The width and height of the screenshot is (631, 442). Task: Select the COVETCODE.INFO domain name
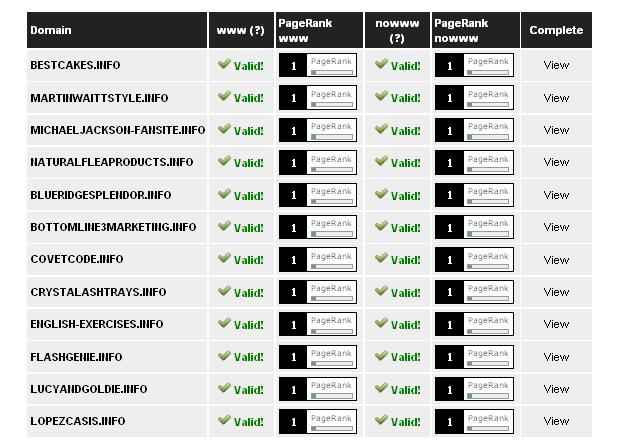pos(77,260)
